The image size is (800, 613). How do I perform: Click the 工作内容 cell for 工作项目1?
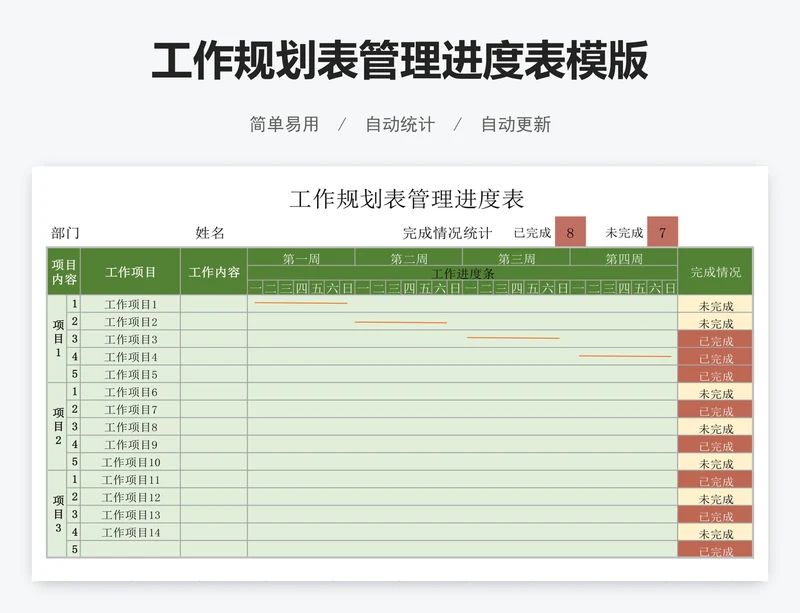point(214,305)
